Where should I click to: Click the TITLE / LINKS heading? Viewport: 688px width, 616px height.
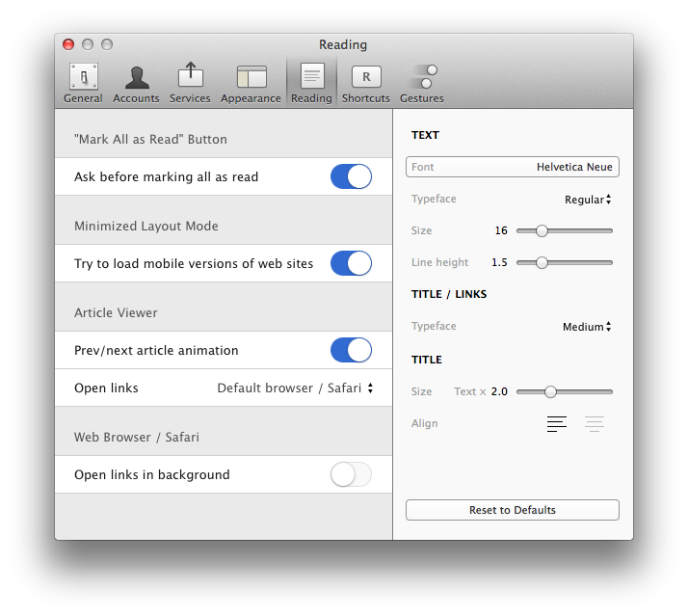point(449,294)
